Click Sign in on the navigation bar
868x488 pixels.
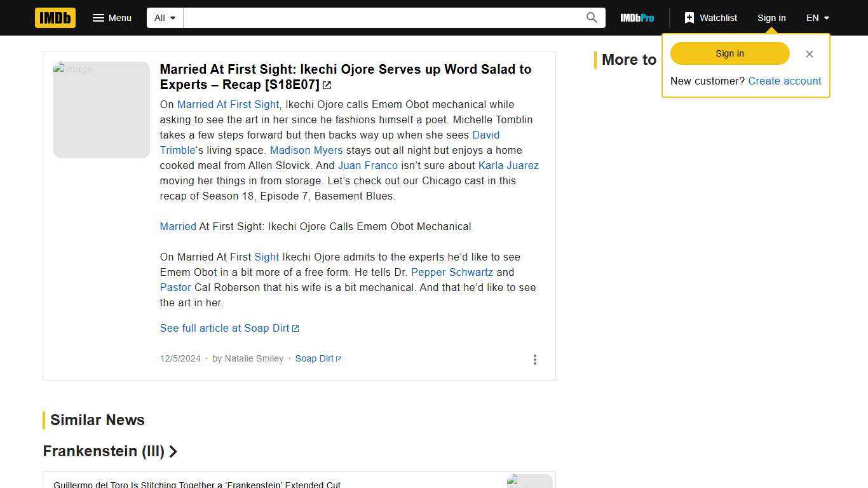771,18
